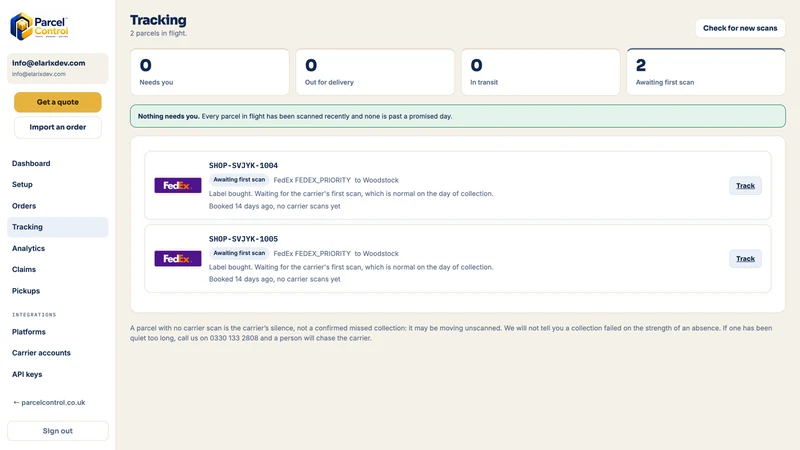The height and width of the screenshot is (450, 800).
Task: Select Tracking in the sidebar
Action: tap(58, 227)
